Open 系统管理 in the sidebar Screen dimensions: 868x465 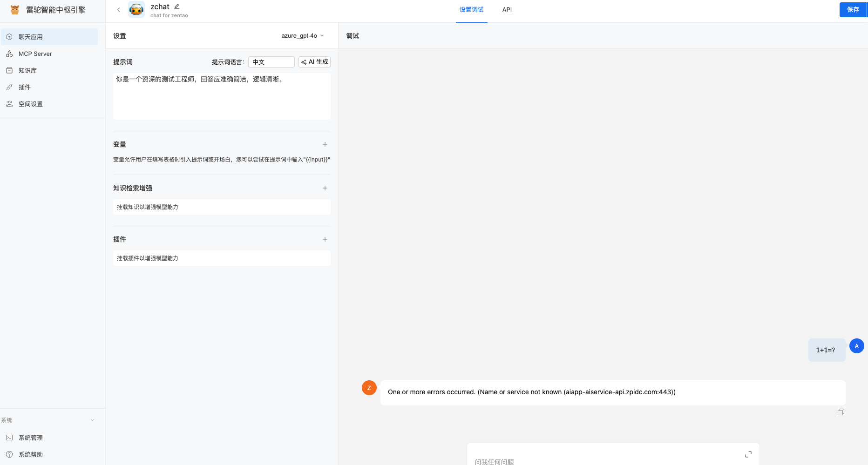49,438
